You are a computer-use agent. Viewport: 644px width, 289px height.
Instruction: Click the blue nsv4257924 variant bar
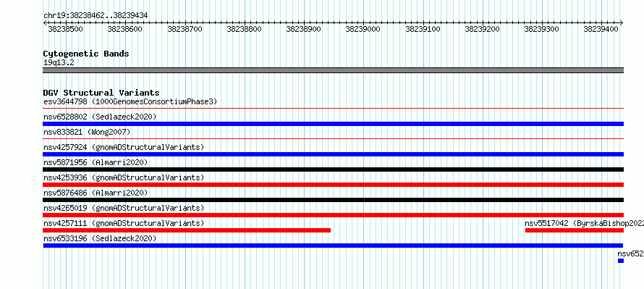pos(333,154)
